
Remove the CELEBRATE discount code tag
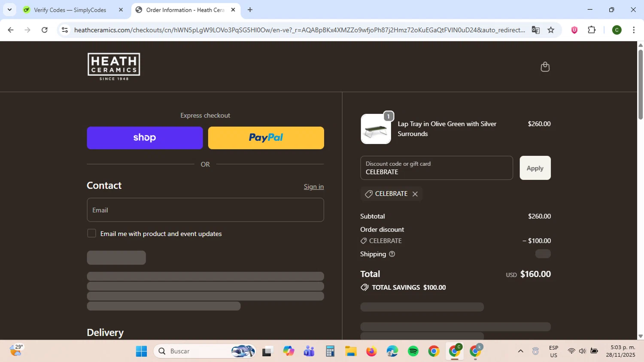point(415,194)
